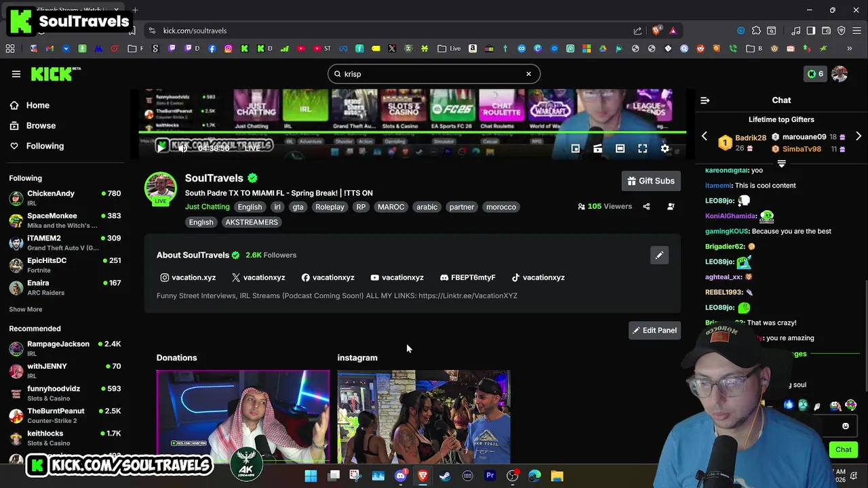The width and height of the screenshot is (868, 488).
Task: Open withJENNY recommended channel
Action: click(x=64, y=371)
